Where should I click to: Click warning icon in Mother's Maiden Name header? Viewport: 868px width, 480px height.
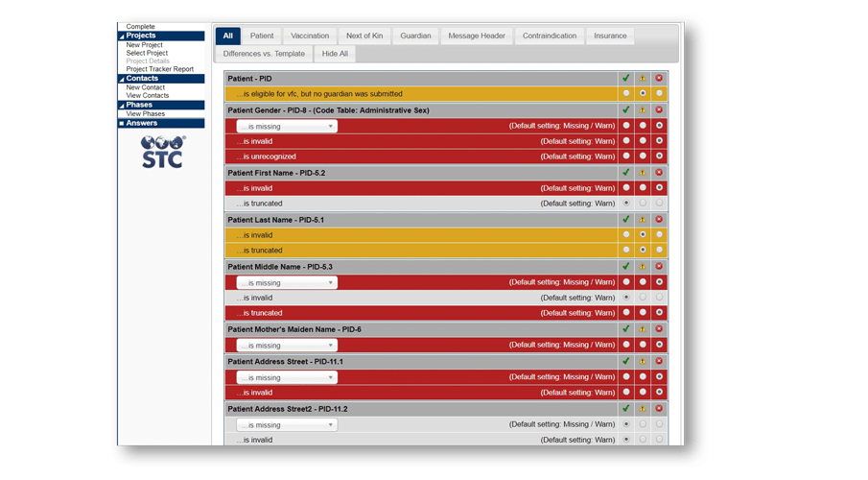[x=643, y=328]
